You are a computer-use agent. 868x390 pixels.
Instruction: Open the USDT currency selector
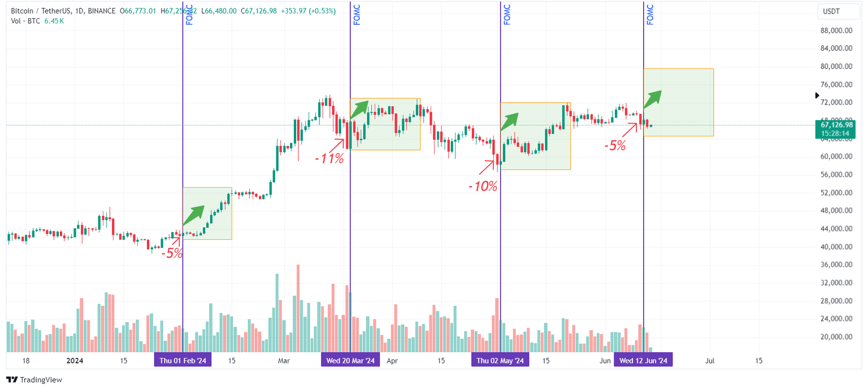(839, 11)
